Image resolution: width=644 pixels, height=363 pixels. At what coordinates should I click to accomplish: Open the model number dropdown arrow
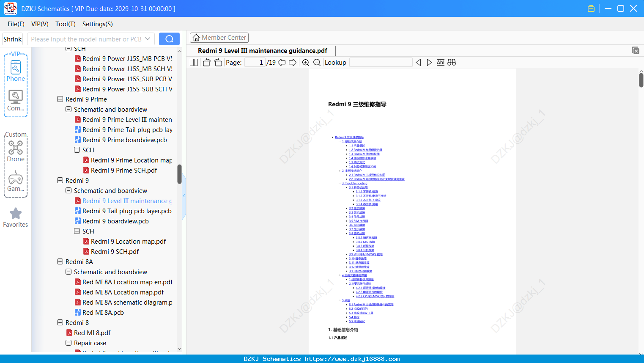[x=148, y=39]
